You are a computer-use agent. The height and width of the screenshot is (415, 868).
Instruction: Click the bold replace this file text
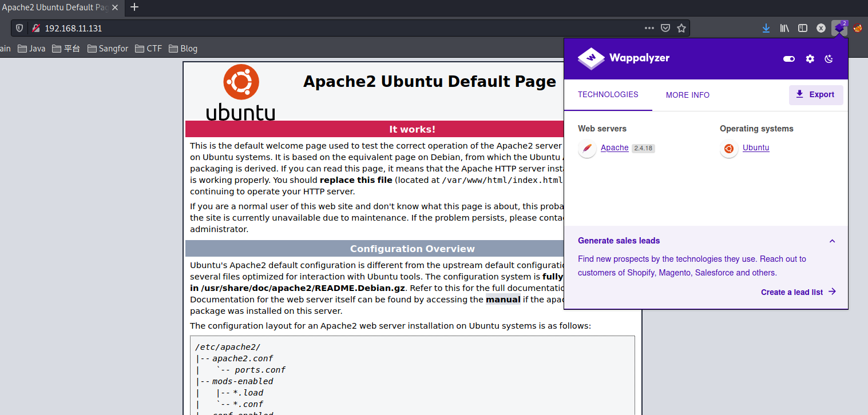[x=356, y=180]
